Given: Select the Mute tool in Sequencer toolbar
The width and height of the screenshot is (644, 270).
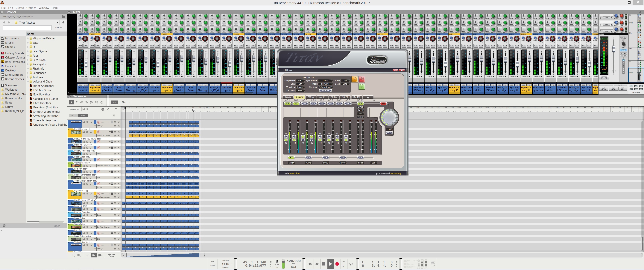Looking at the screenshot, I should pos(92,102).
